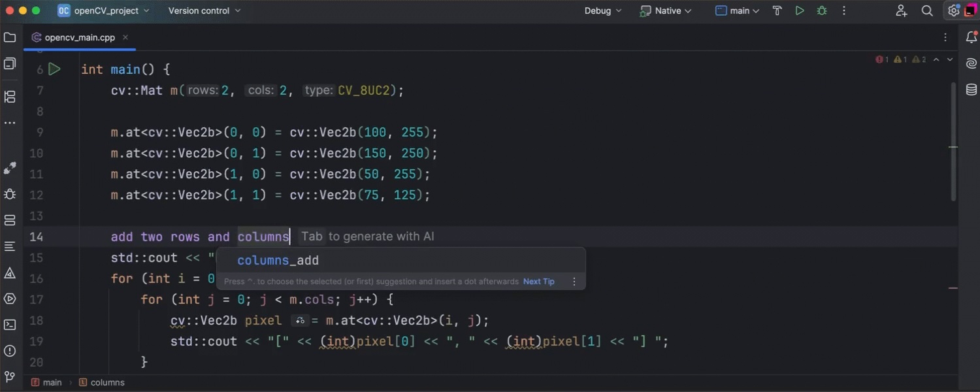The width and height of the screenshot is (980, 392).
Task: Select the opencv_main.cpp editor tab
Action: coord(79,38)
